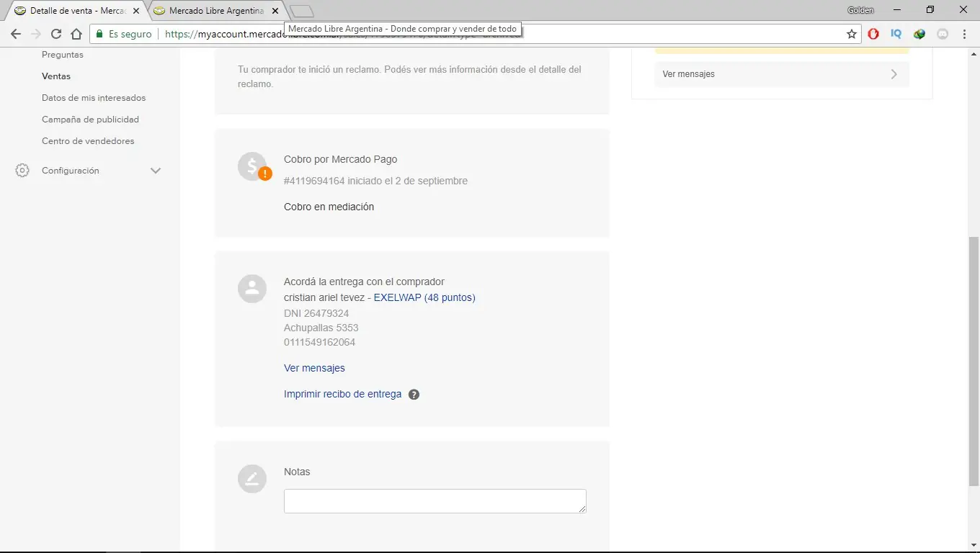Viewport: 980px width, 553px height.
Task: Open a new browser tab
Action: pos(302,11)
